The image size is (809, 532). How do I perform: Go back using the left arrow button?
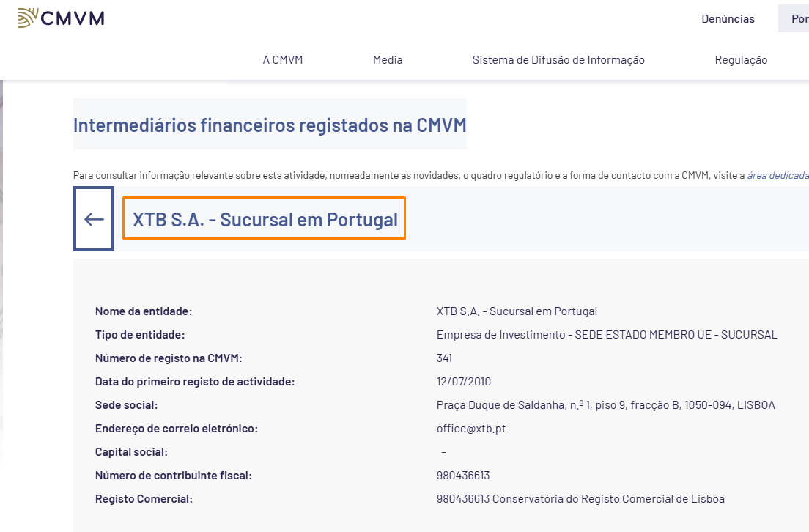point(94,219)
